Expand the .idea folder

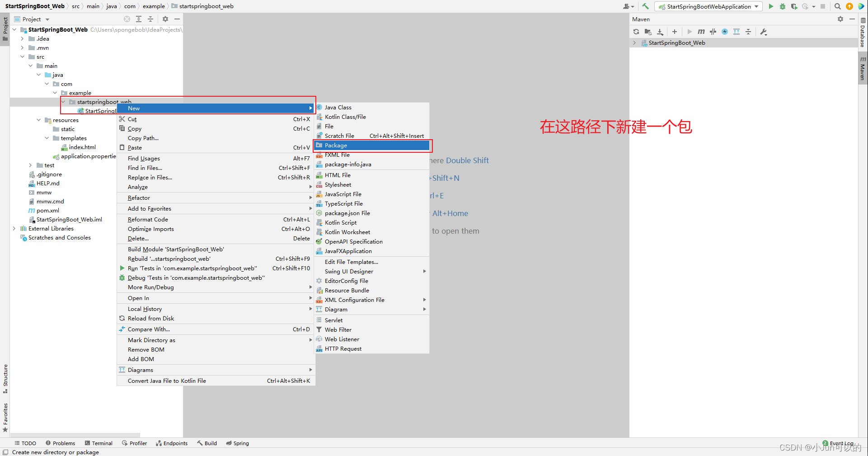click(22, 39)
